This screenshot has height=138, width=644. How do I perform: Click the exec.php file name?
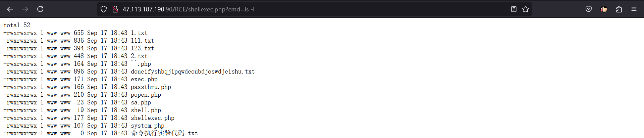(x=144, y=79)
